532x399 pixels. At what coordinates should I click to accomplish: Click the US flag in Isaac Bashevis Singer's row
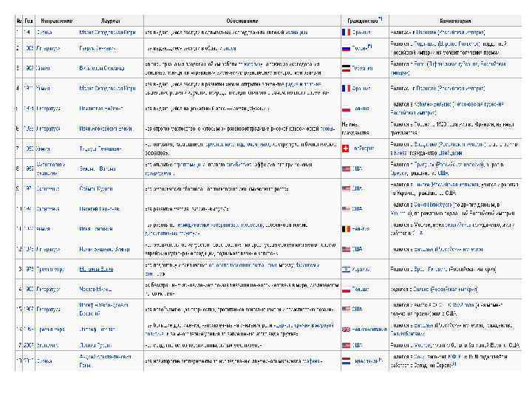click(346, 249)
